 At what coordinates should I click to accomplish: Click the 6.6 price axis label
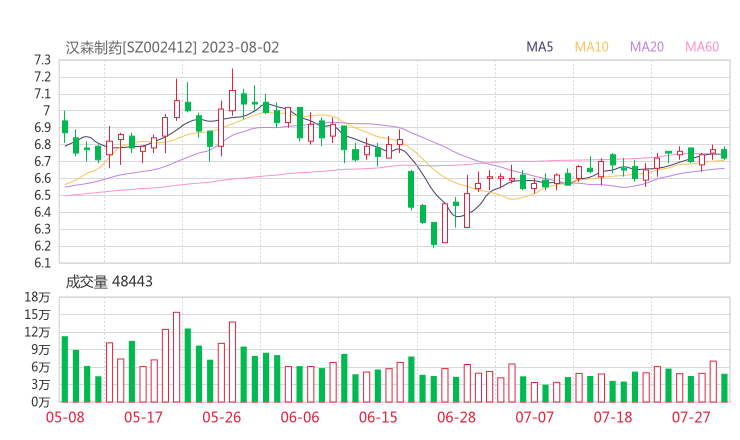pos(42,178)
